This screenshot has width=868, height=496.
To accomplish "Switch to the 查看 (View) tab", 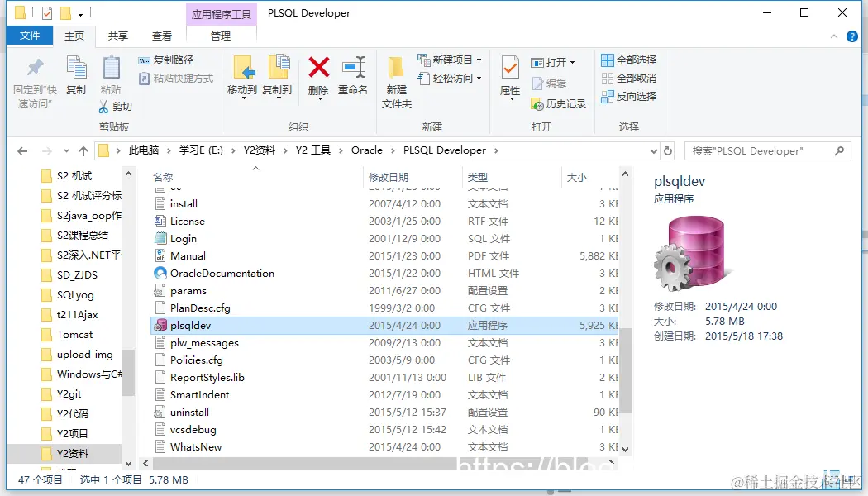I will tap(162, 36).
